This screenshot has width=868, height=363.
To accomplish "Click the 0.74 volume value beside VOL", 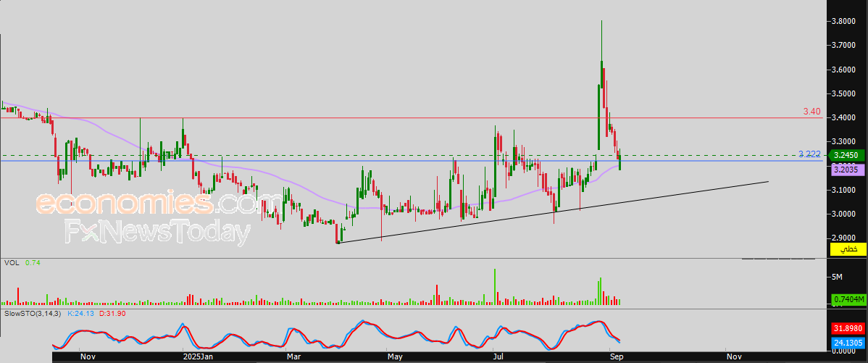I will pos(32,264).
